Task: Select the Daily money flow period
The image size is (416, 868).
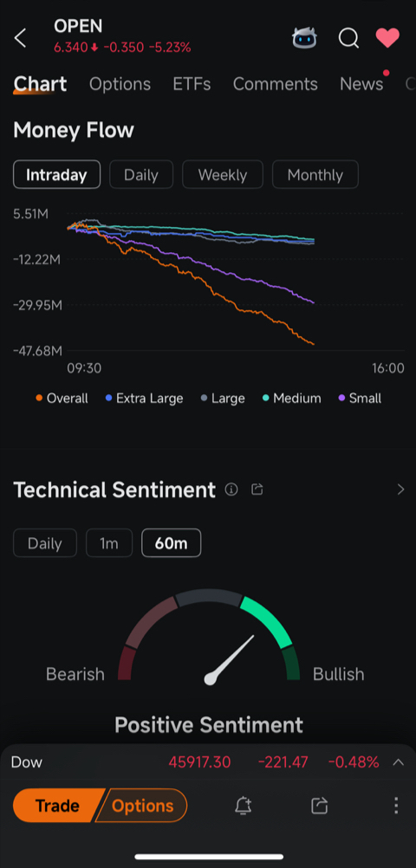Action: pos(141,175)
